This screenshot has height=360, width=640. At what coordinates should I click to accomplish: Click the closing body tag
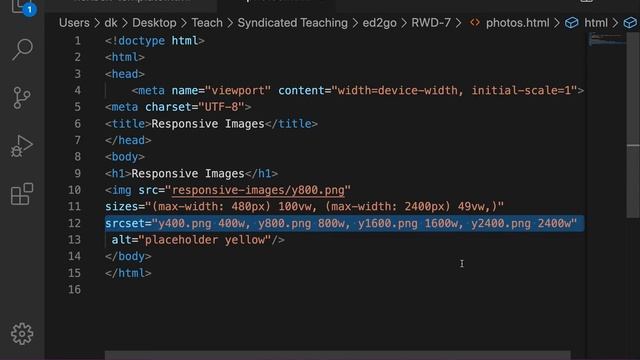tap(128, 256)
